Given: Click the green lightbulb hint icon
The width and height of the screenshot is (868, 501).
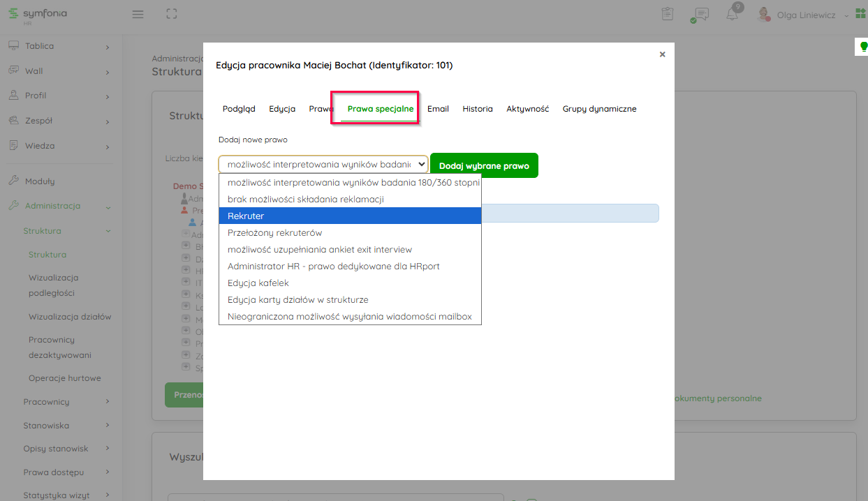Looking at the screenshot, I should pyautogui.click(x=863, y=46).
